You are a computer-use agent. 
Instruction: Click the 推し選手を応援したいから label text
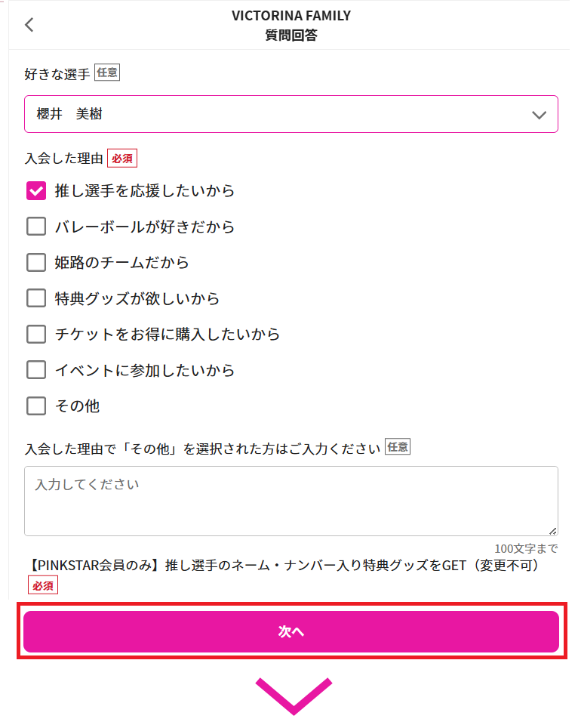(145, 191)
